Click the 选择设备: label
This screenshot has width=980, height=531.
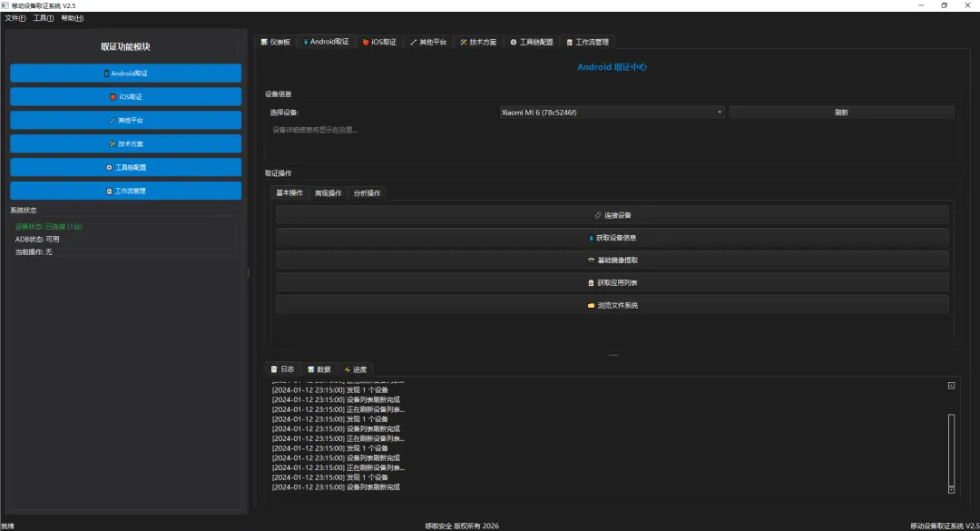click(x=284, y=113)
